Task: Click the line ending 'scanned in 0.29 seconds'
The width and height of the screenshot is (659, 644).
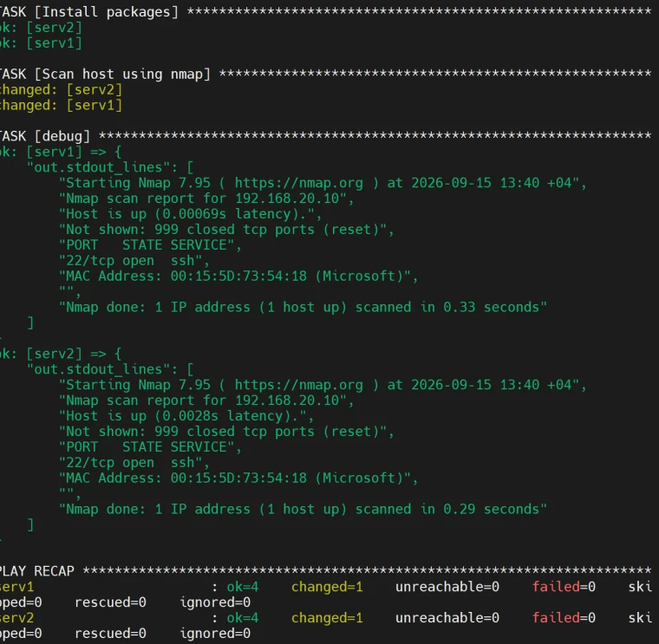Action: (x=303, y=510)
